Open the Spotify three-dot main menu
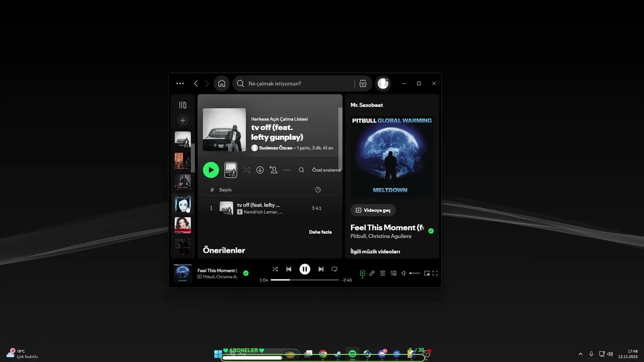The height and width of the screenshot is (362, 644). pyautogui.click(x=180, y=83)
